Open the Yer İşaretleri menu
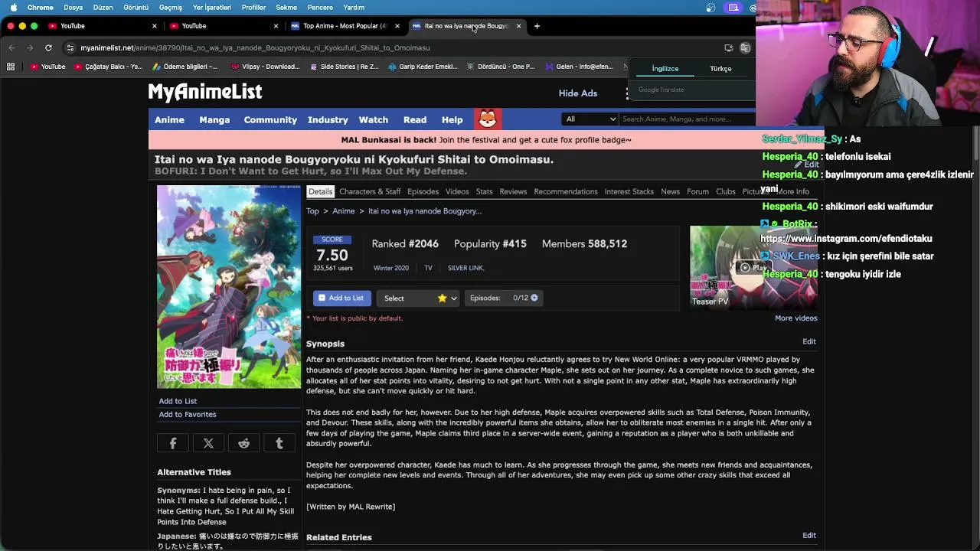This screenshot has width=980, height=551. [x=211, y=8]
